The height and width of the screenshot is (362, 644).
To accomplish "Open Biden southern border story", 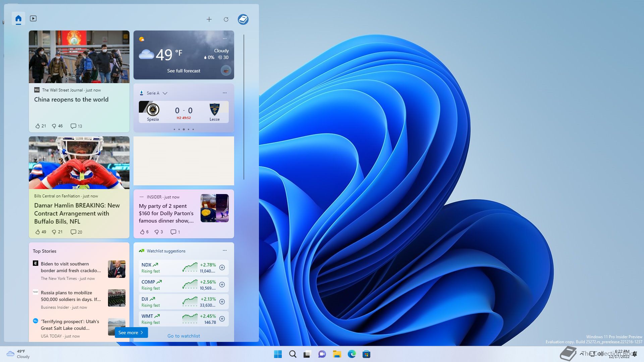I will (x=71, y=267).
